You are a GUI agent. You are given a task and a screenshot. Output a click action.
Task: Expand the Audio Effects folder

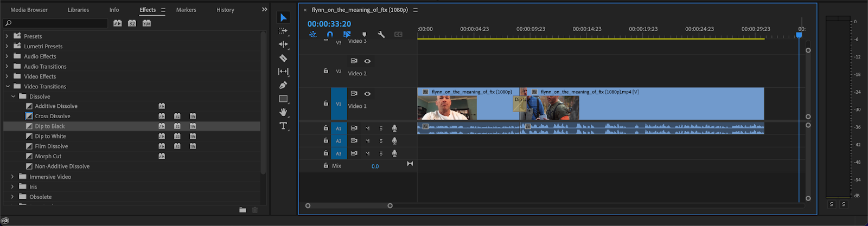(x=7, y=56)
